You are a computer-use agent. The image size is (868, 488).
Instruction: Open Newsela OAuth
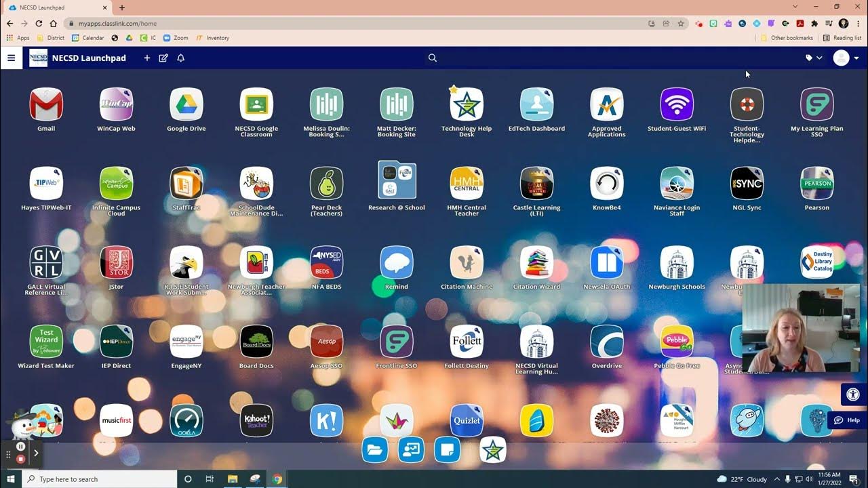pos(607,262)
